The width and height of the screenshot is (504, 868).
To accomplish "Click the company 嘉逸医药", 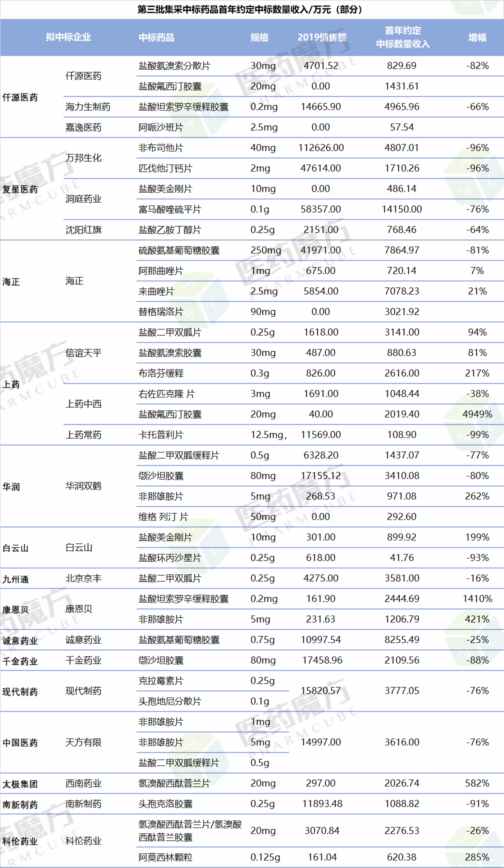I will [x=83, y=127].
